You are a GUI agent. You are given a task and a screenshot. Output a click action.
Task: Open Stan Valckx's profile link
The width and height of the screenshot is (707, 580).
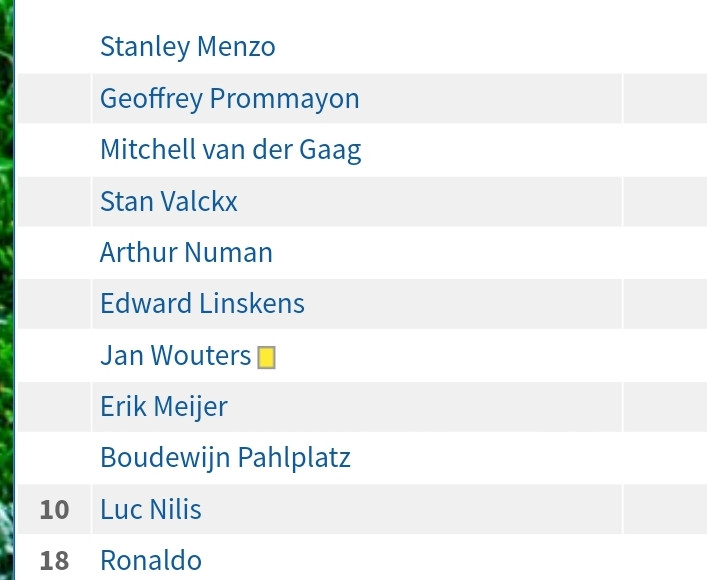click(169, 201)
